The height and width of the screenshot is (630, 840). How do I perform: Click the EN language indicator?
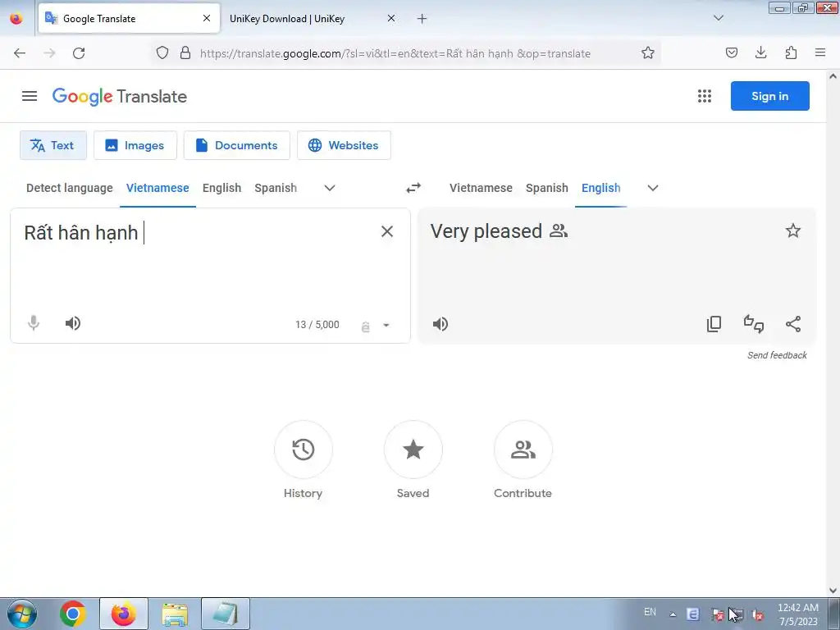[650, 612]
